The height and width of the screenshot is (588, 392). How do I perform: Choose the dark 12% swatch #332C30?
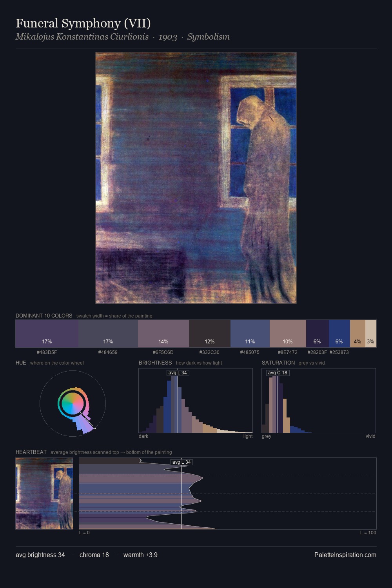210,334
